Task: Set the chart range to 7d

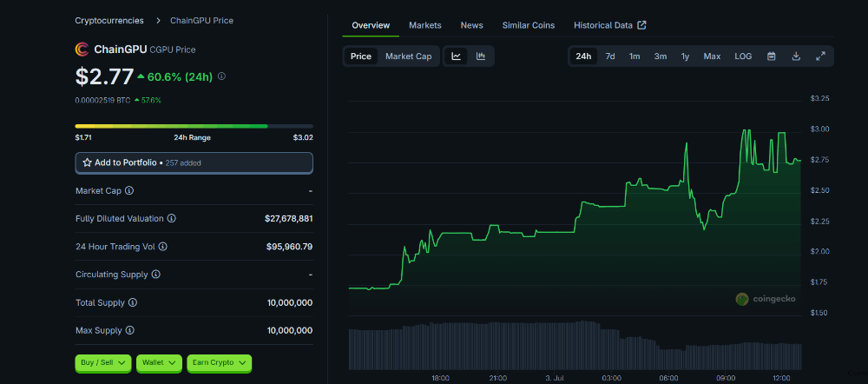Action: (x=610, y=56)
